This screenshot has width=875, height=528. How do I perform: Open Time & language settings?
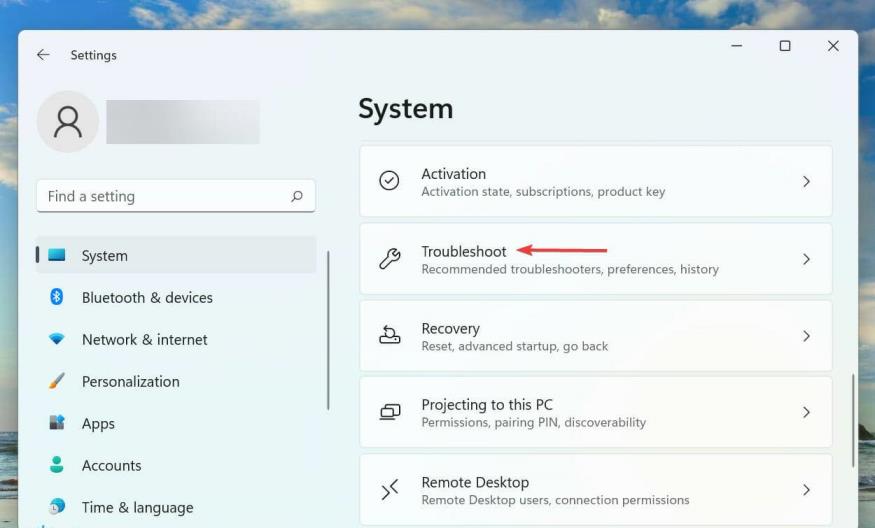pyautogui.click(x=176, y=507)
